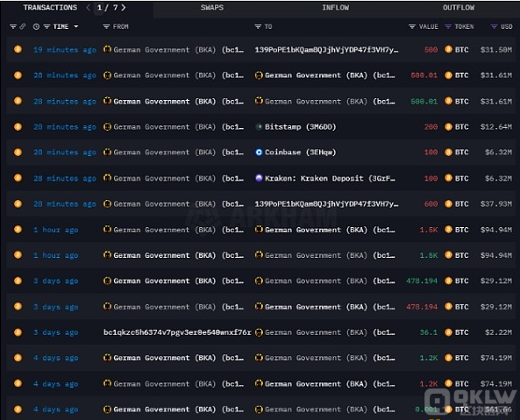Switch to the INFLOW tab
The height and width of the screenshot is (420, 520).
(335, 7)
